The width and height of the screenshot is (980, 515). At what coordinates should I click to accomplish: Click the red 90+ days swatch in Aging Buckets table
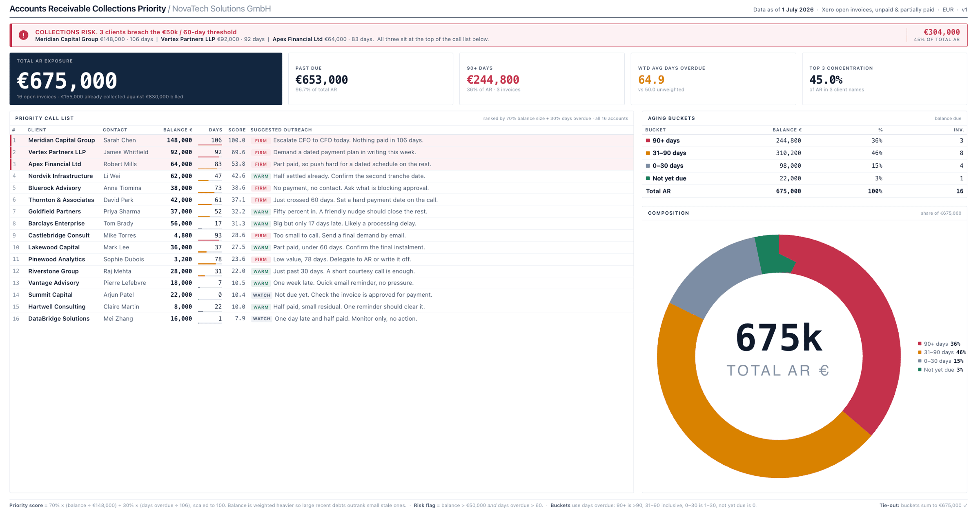(x=648, y=140)
